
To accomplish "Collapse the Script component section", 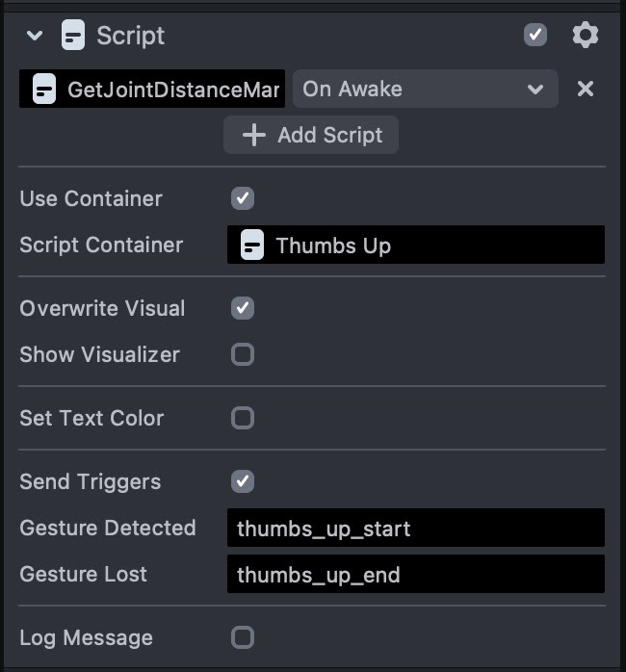I will [x=36, y=36].
